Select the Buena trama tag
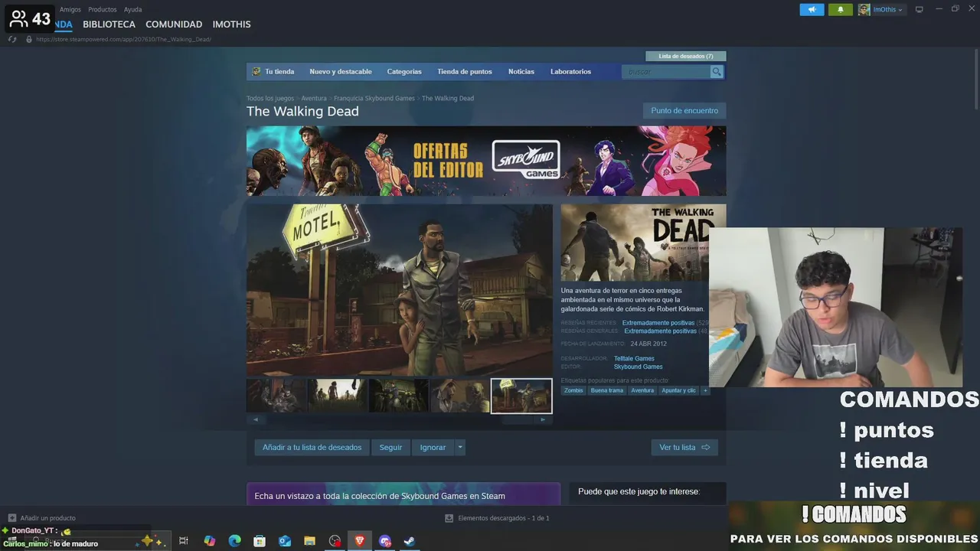 [607, 390]
